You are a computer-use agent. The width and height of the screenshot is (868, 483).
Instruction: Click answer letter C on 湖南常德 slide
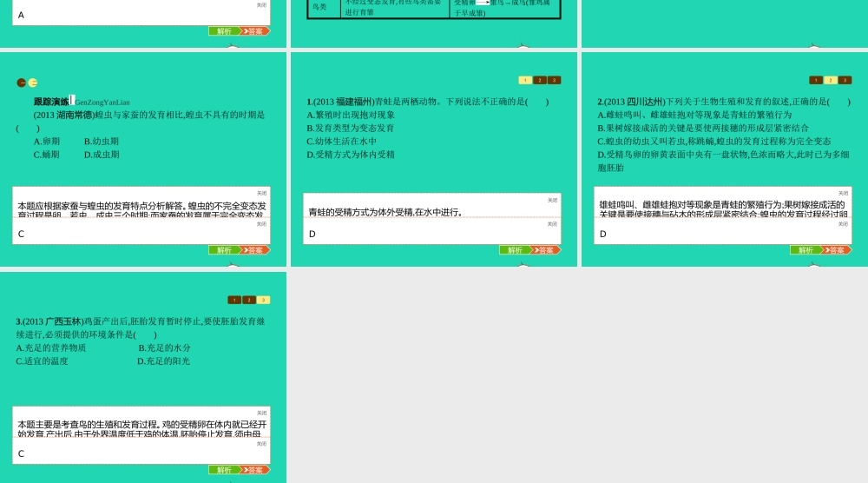(21, 235)
